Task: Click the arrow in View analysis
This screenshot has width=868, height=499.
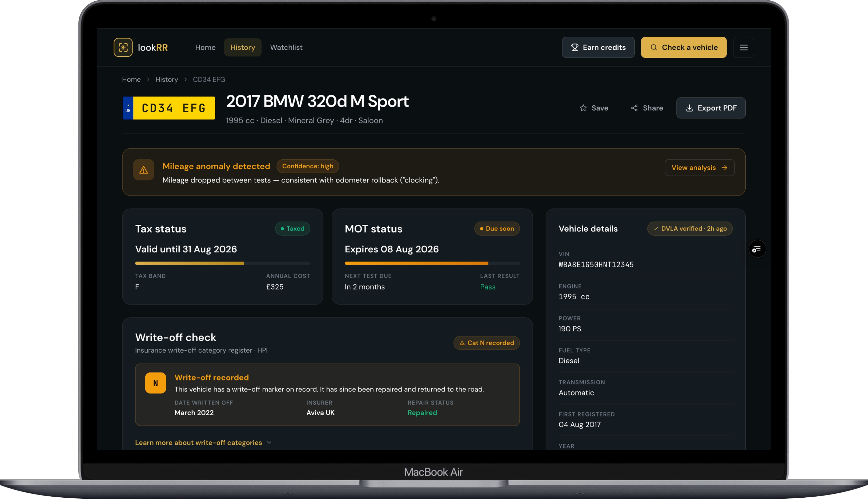Action: pos(724,168)
